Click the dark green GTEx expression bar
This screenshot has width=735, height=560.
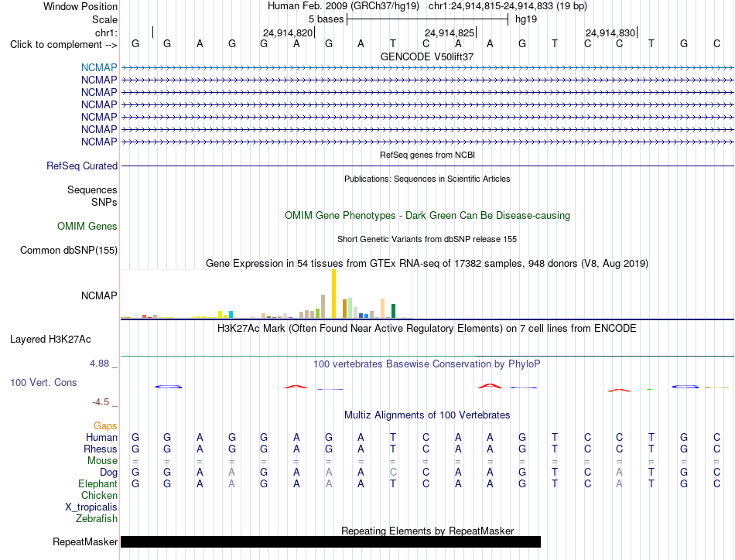coord(393,311)
